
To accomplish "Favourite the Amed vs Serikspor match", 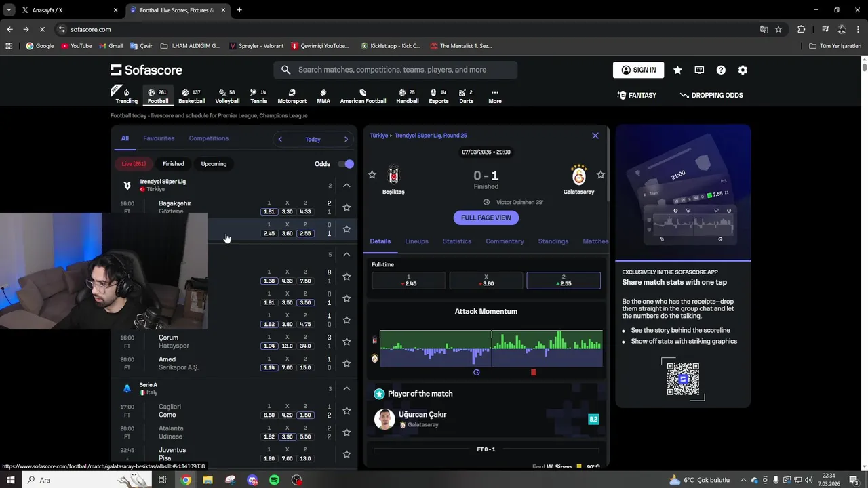I will click(x=347, y=363).
